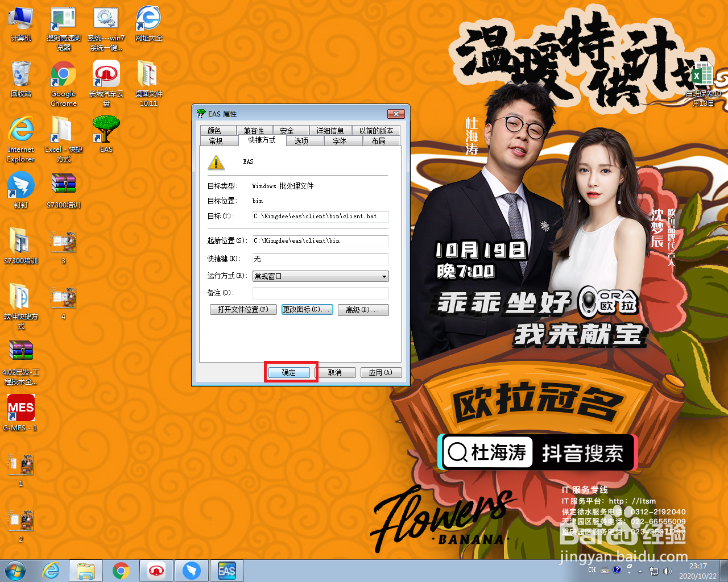Select the G-MES - 1 desktop shortcut
728x582 pixels.
21,413
